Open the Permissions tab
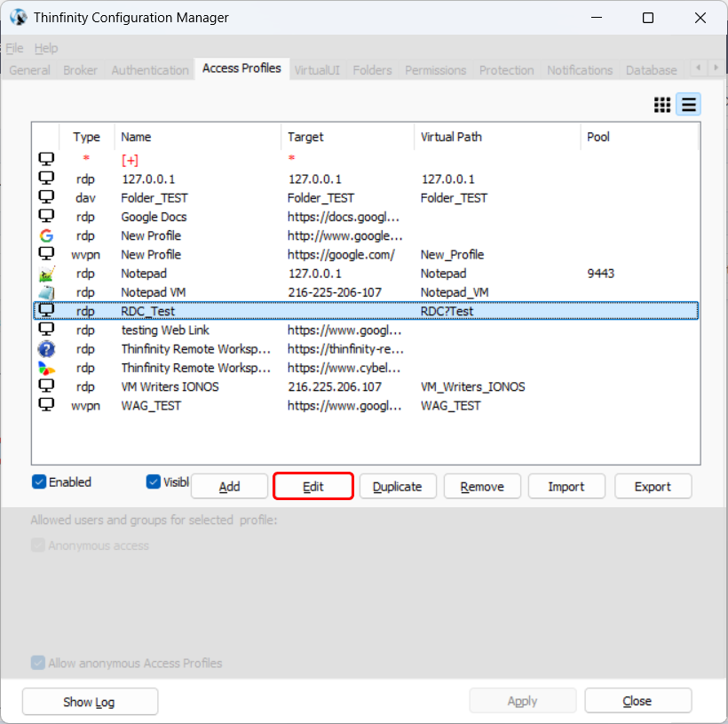 [436, 70]
